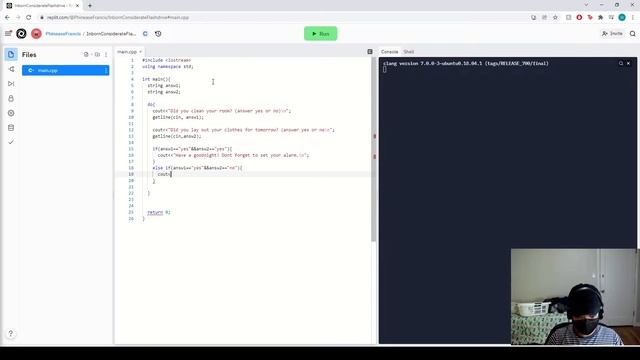640x360 pixels.
Task: Expand the main.cpp tab dropdown arrow
Action: click(x=140, y=52)
